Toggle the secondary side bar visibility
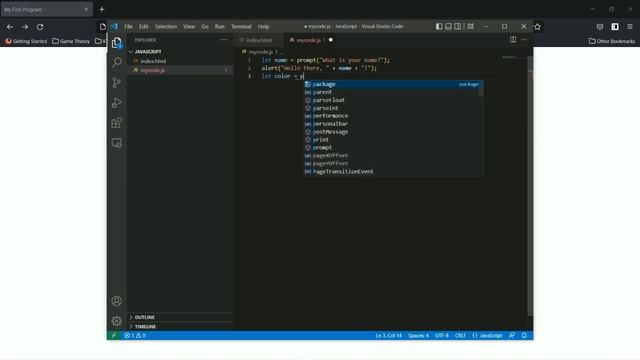The image size is (640, 360). click(x=458, y=27)
